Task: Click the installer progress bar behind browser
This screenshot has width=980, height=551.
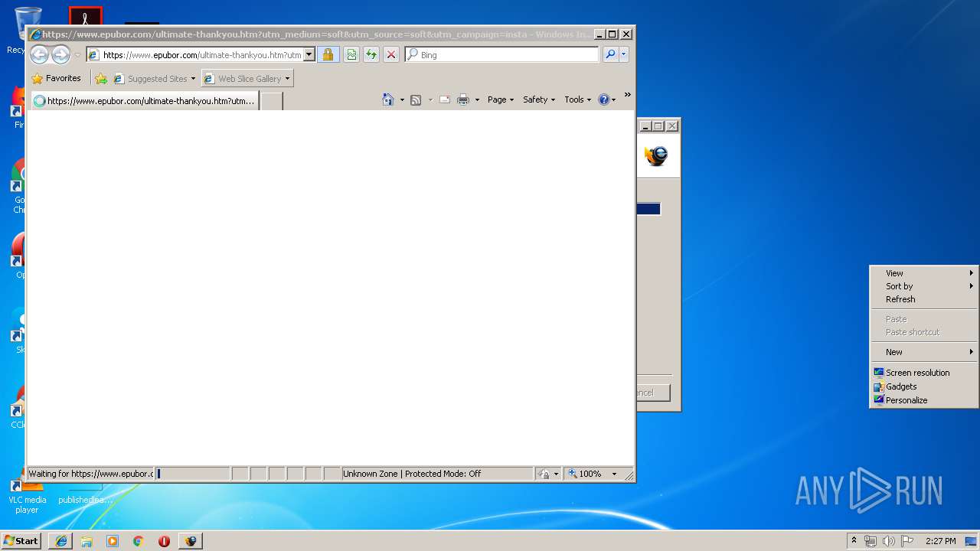Action: (648, 209)
